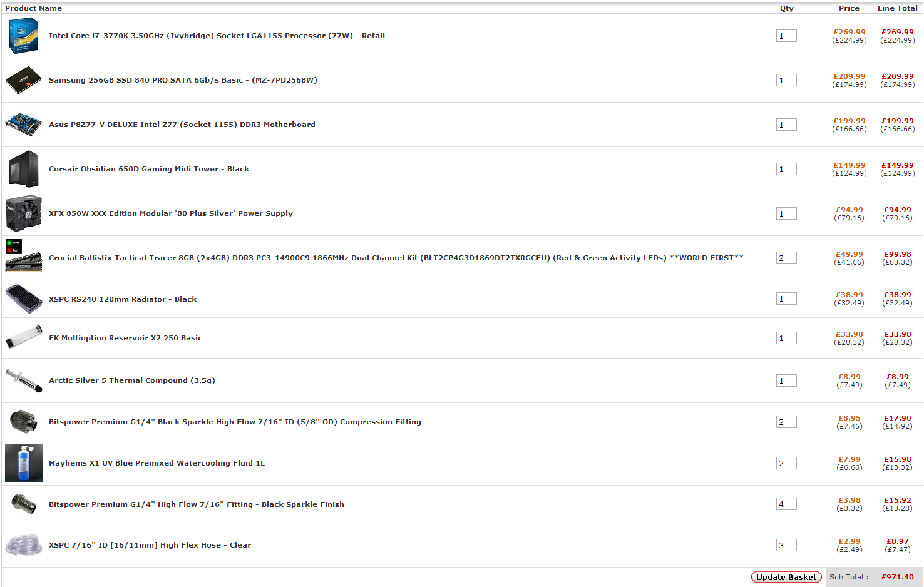Screen dimensions: 924x587
Task: Click the quantity field for Asus motherboard
Action: point(786,125)
